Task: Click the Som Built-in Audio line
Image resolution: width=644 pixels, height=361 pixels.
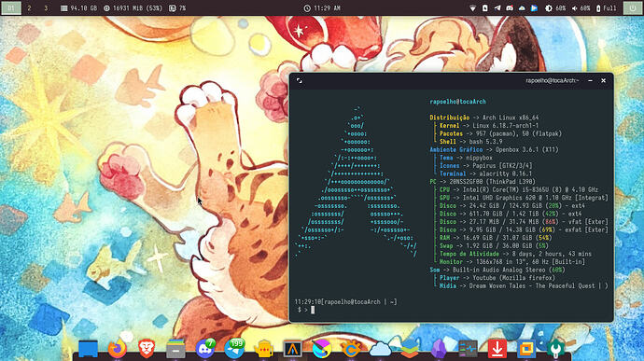Action: click(x=497, y=270)
